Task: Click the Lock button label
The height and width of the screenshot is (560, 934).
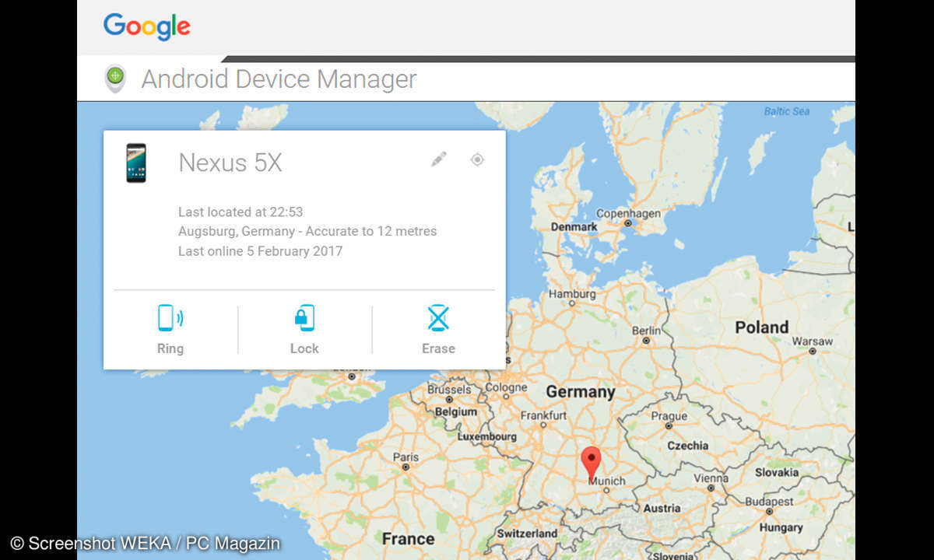Action: (x=304, y=348)
